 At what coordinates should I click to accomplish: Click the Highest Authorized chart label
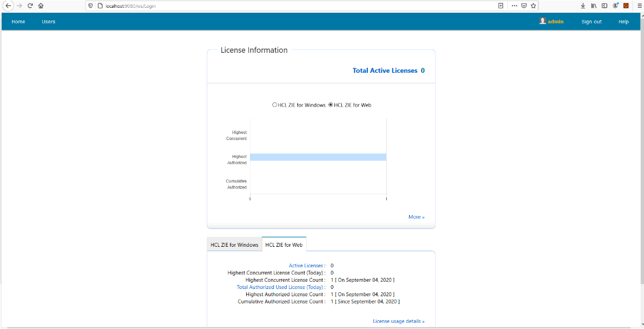coord(237,160)
